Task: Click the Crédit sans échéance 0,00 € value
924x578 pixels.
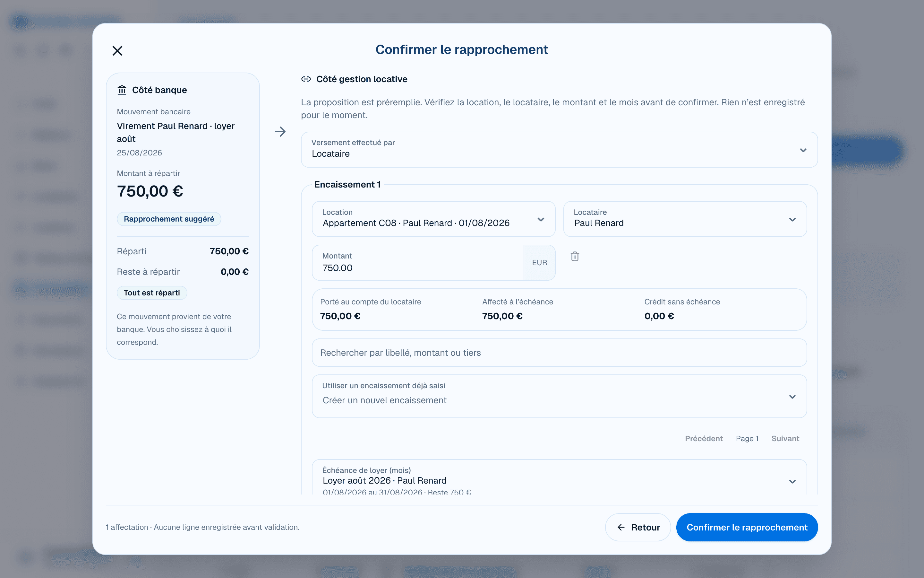Action: [x=659, y=316]
